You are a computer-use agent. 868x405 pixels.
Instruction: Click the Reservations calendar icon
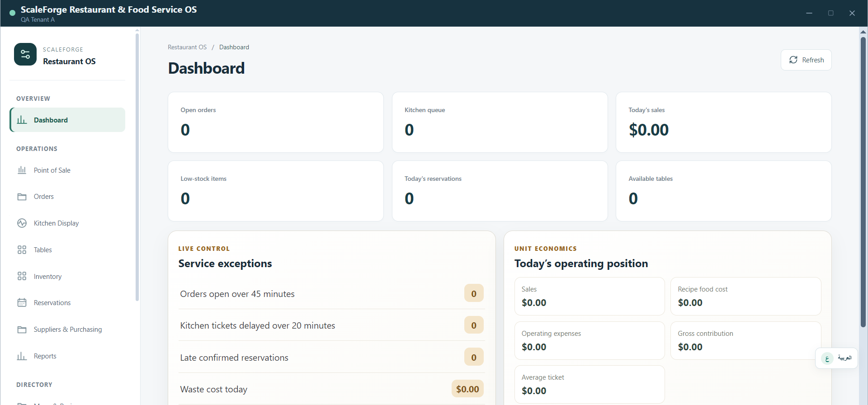pyautogui.click(x=22, y=303)
